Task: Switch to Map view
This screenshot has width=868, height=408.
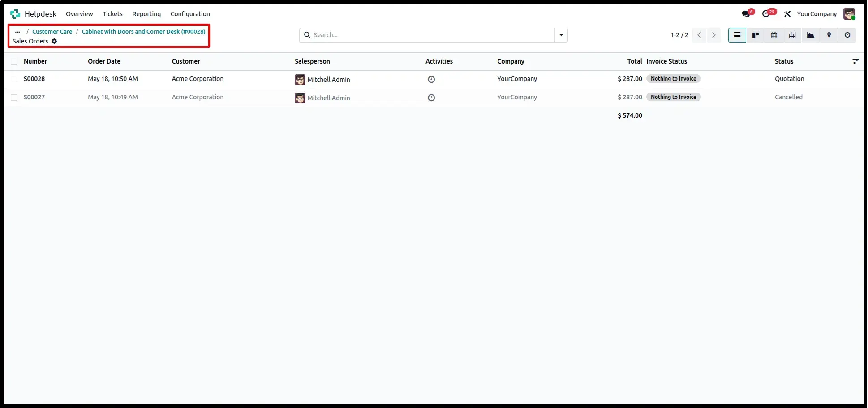Action: coord(829,35)
